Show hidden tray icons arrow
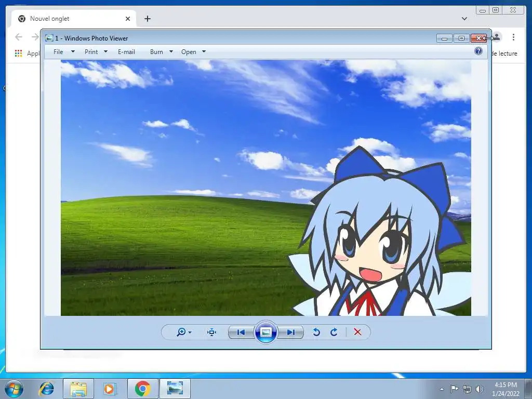Image resolution: width=532 pixels, height=399 pixels. click(442, 389)
